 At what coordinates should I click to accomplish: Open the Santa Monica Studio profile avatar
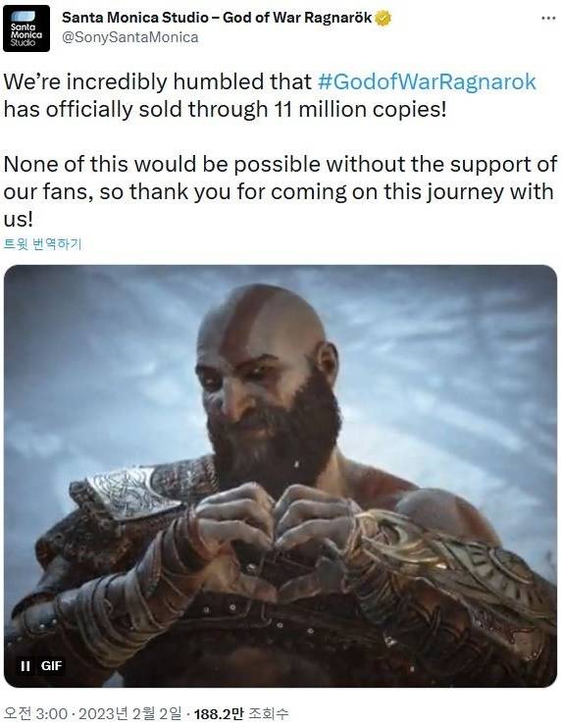26,28
